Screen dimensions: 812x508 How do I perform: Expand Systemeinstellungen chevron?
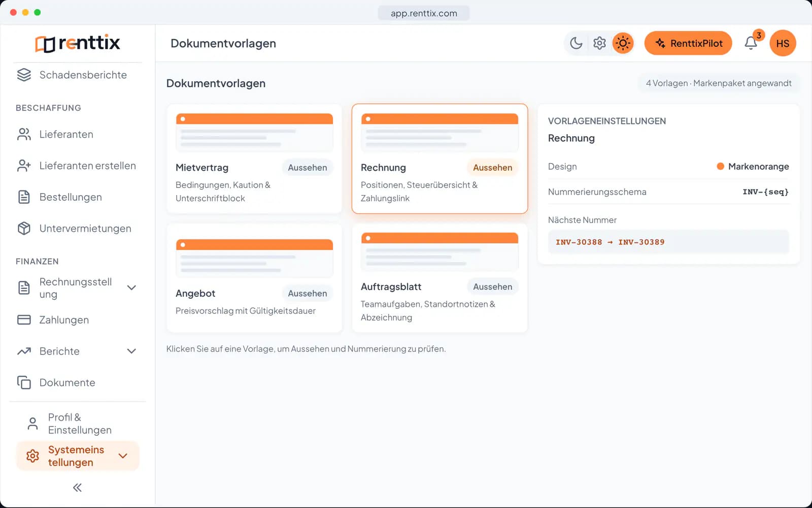123,456
